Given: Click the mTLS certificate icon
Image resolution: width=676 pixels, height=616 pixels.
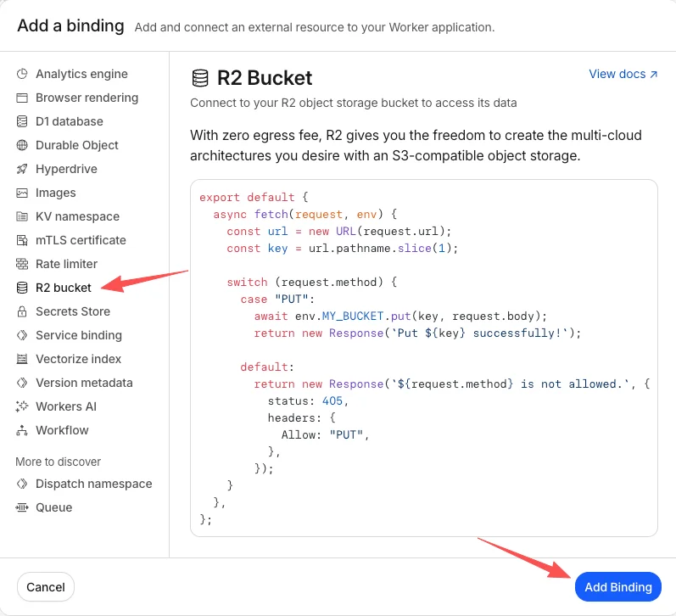Looking at the screenshot, I should 22,240.
